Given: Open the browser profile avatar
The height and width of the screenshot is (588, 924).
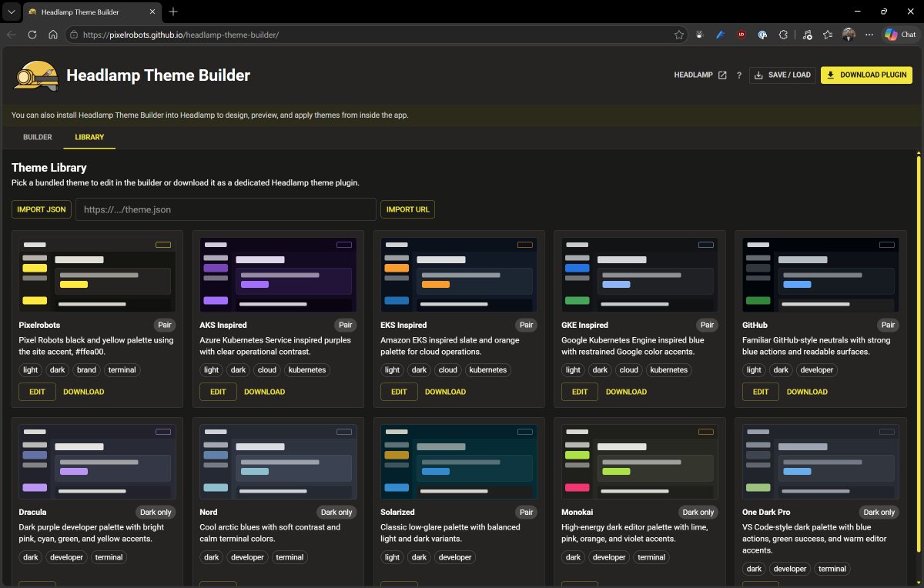Looking at the screenshot, I should [x=849, y=35].
